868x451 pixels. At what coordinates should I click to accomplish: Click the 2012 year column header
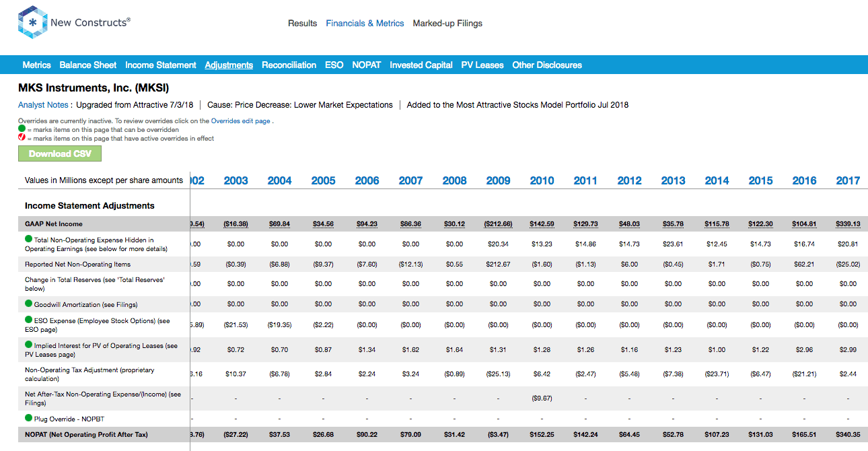(x=629, y=180)
